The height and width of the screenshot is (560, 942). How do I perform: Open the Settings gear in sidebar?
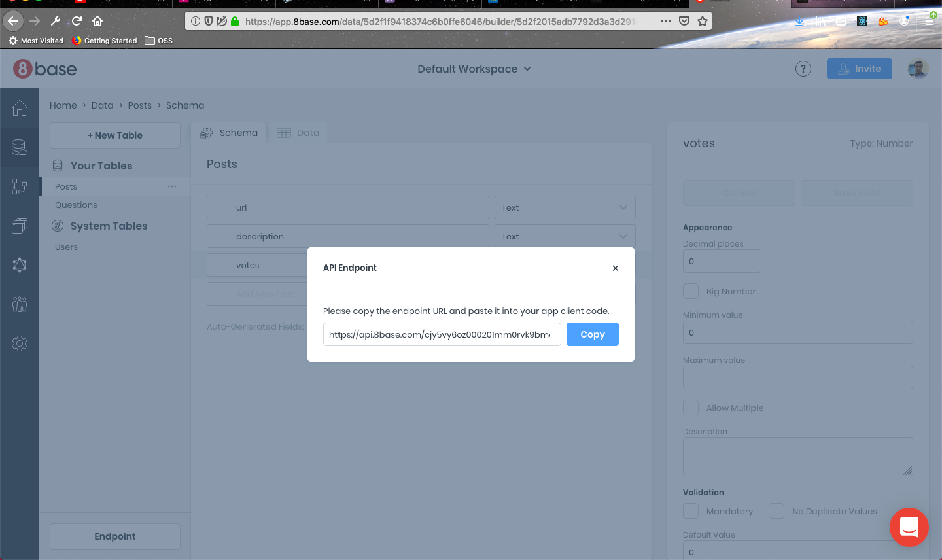(x=20, y=343)
